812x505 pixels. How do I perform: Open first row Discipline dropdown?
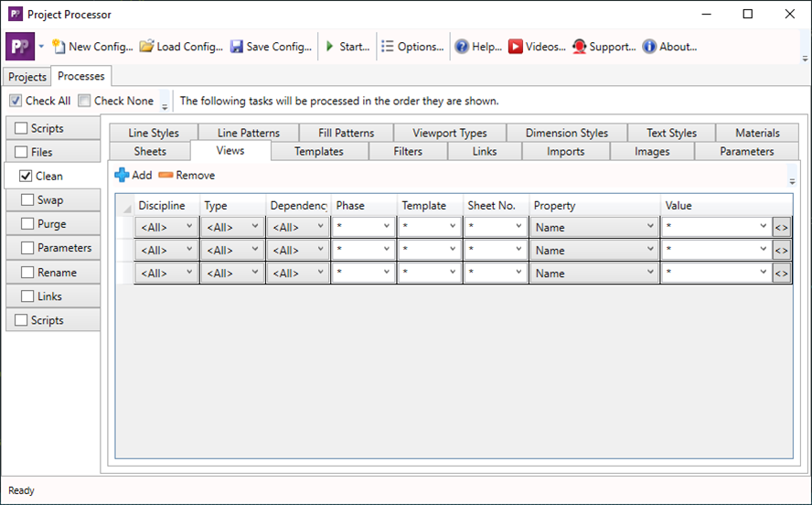click(166, 228)
